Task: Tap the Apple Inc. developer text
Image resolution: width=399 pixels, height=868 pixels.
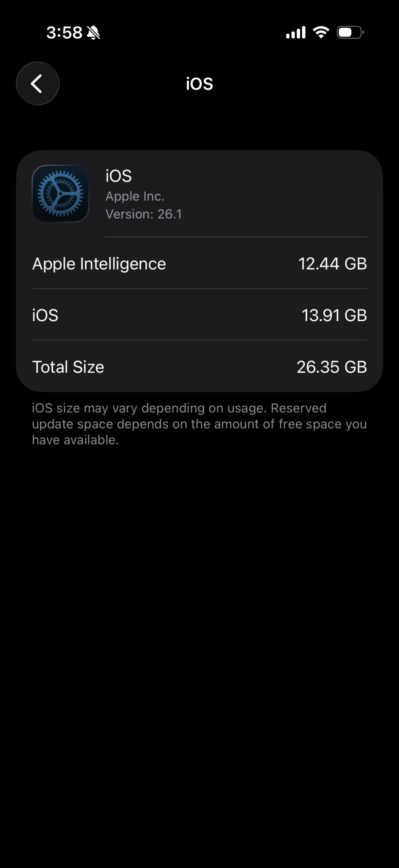Action: [135, 197]
